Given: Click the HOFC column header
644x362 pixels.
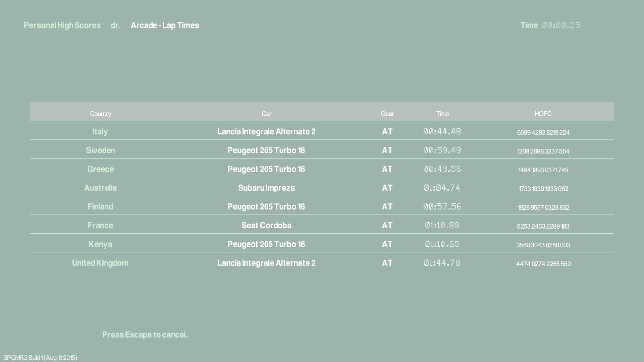Looking at the screenshot, I should click(x=543, y=114).
